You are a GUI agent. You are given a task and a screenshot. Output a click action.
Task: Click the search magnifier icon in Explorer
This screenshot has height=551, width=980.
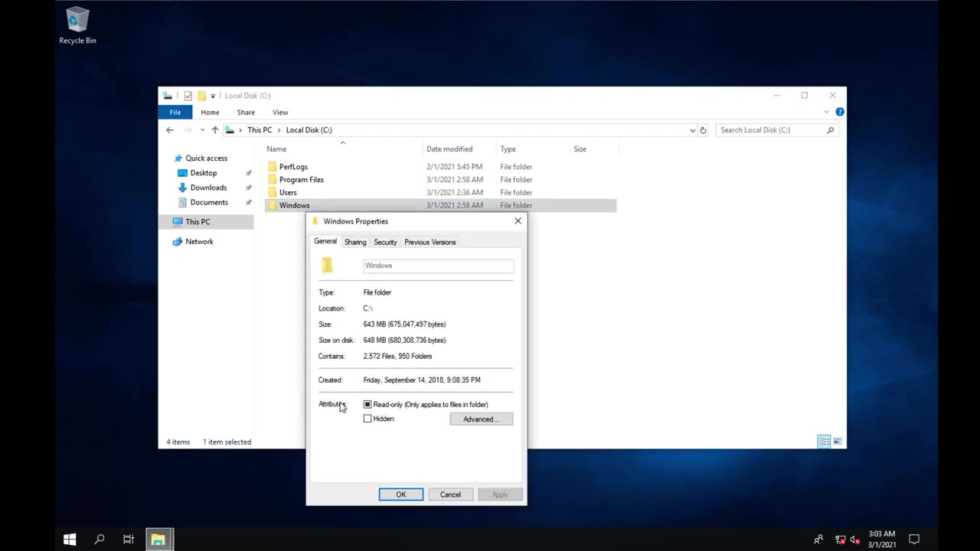pyautogui.click(x=830, y=130)
